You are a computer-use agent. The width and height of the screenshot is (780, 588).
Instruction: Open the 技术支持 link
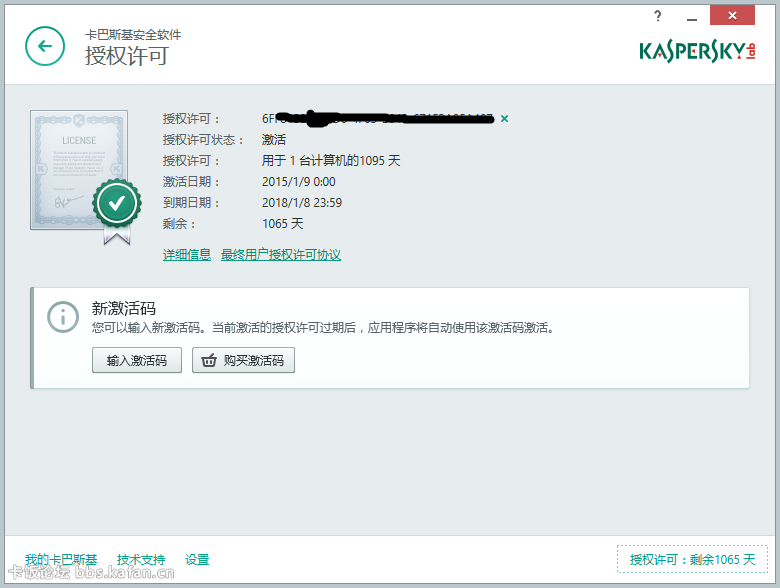141,560
